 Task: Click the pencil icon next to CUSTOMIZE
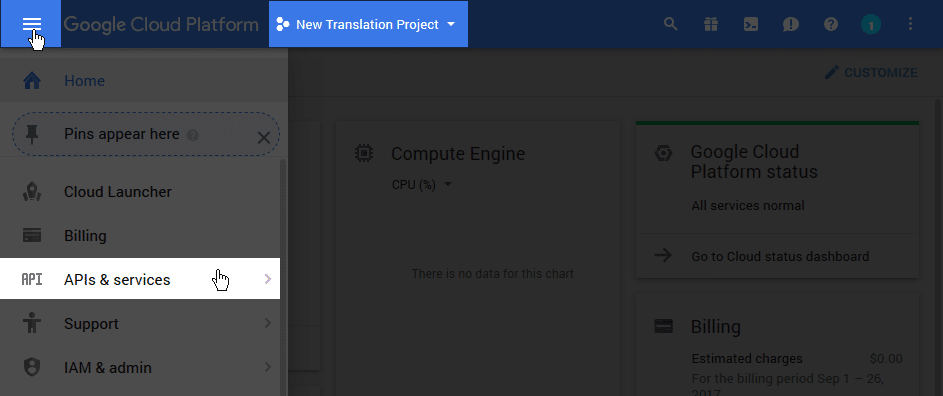[x=832, y=73]
